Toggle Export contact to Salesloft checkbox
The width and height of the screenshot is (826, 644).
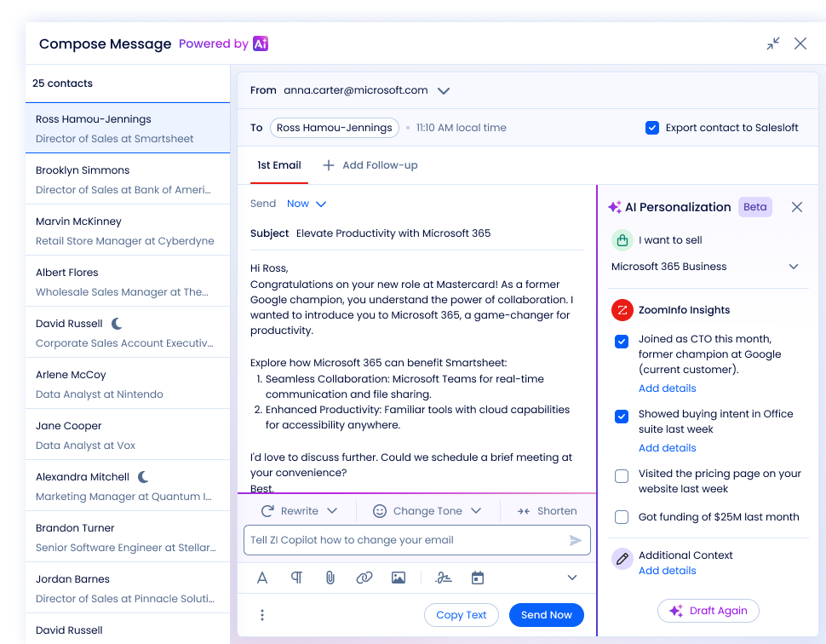coord(652,128)
